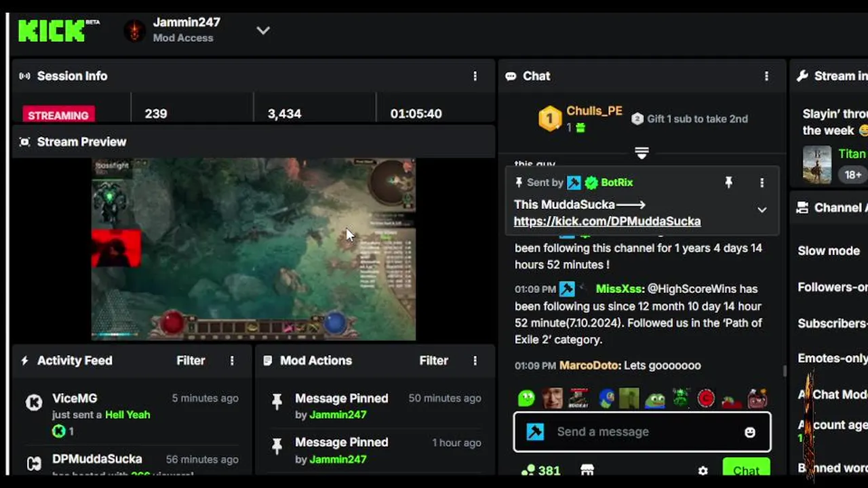Unpin the BotRix pinned message

tap(728, 182)
